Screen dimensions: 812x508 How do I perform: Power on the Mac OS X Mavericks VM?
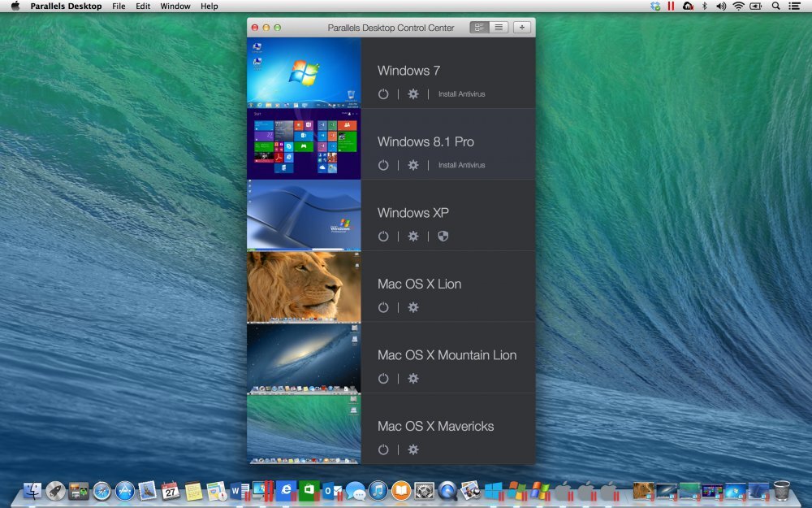382,449
